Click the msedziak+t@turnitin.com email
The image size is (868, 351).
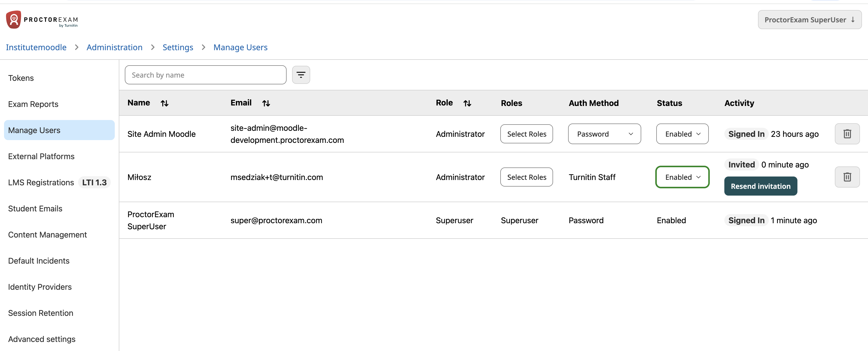point(277,177)
